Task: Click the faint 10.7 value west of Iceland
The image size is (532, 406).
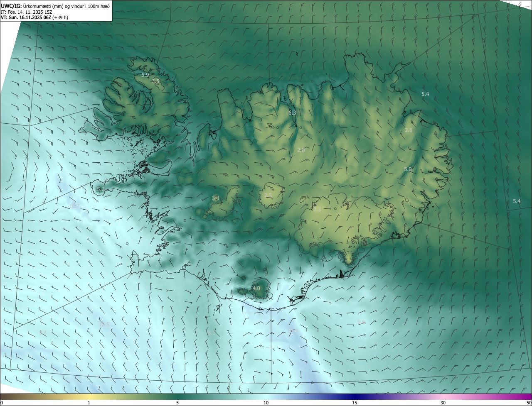Action: coord(75,206)
